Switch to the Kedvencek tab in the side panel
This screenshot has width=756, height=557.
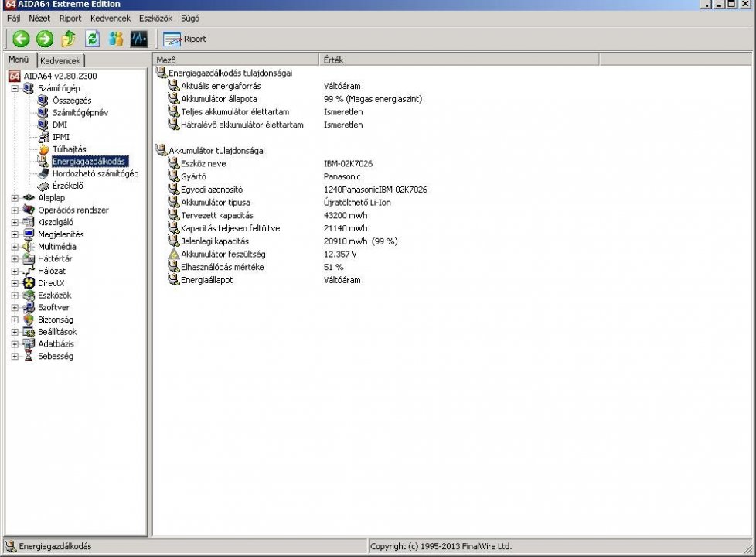coord(60,61)
